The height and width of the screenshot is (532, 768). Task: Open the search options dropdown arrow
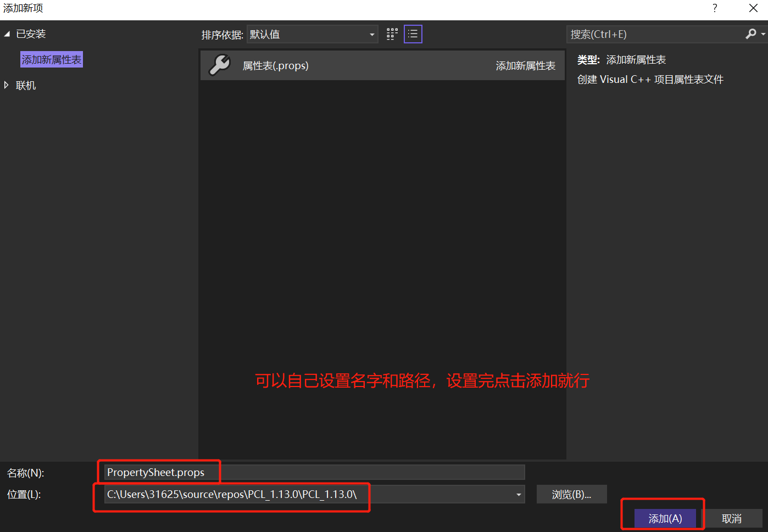(763, 34)
